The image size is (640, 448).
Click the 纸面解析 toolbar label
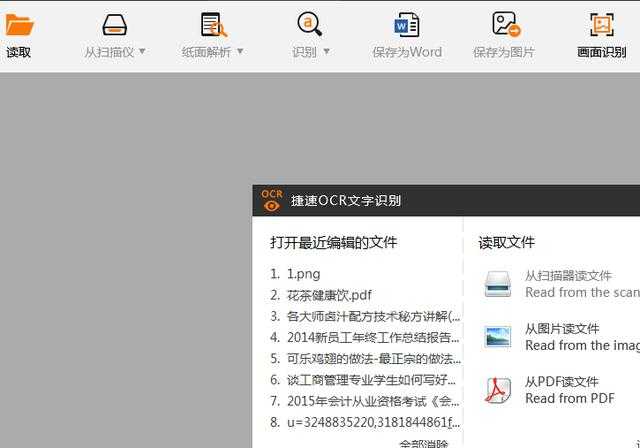point(207,52)
